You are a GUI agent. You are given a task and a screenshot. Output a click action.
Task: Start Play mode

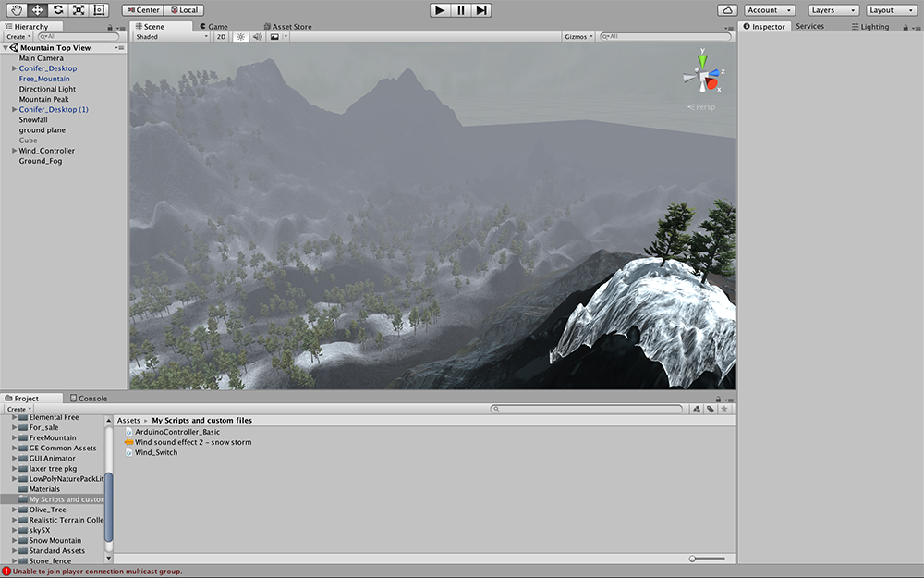click(440, 10)
